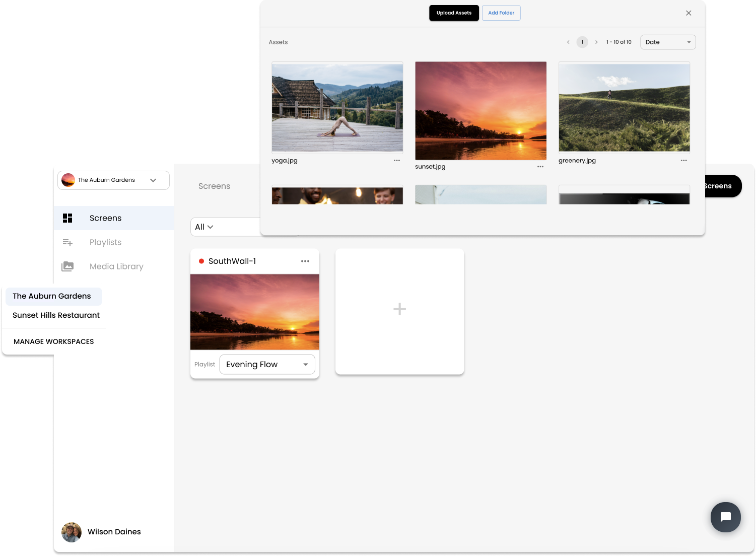The height and width of the screenshot is (556, 756).
Task: Click the Wilson Daines profile avatar
Action: [x=72, y=532]
